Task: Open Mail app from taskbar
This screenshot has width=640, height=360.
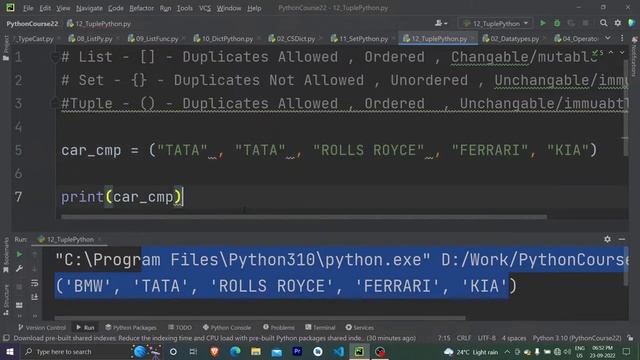Action: coord(277,351)
